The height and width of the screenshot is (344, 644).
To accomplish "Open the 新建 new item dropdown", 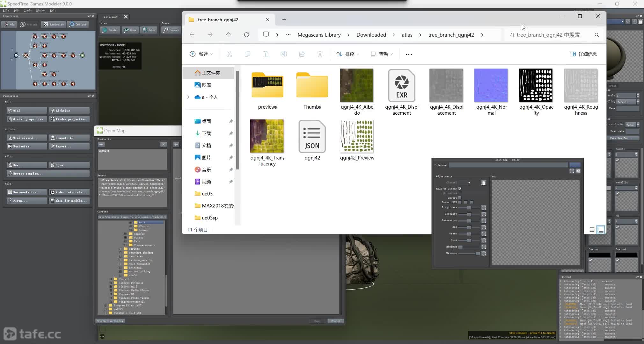I will point(201,54).
